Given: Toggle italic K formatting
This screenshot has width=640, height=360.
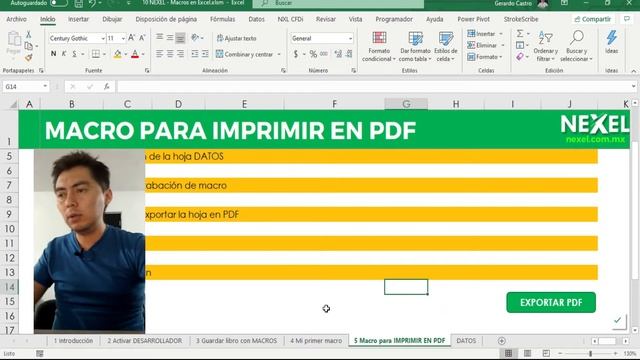Looking at the screenshot, I should 64,54.
